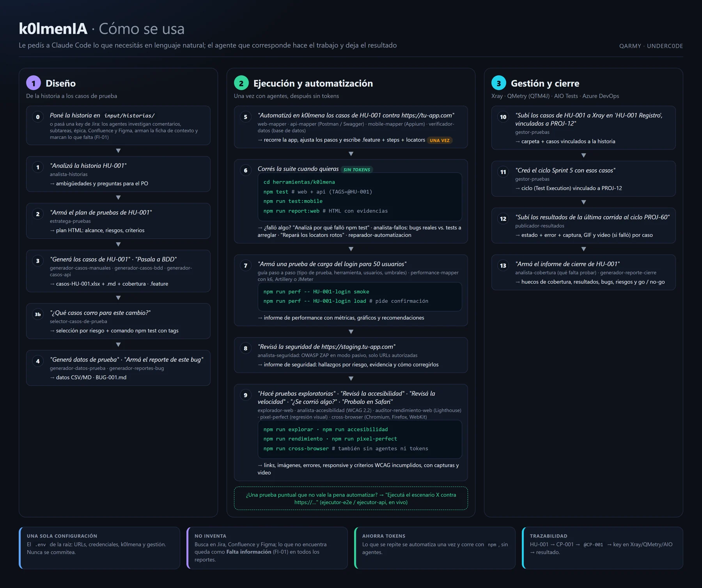Click the number badge of the "Armá el informe de cierre" step

click(503, 266)
